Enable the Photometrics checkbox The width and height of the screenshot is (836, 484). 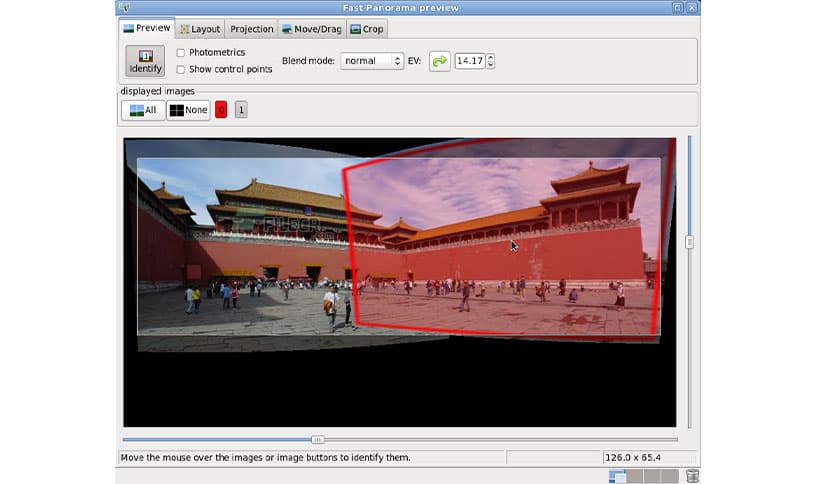pyautogui.click(x=181, y=53)
